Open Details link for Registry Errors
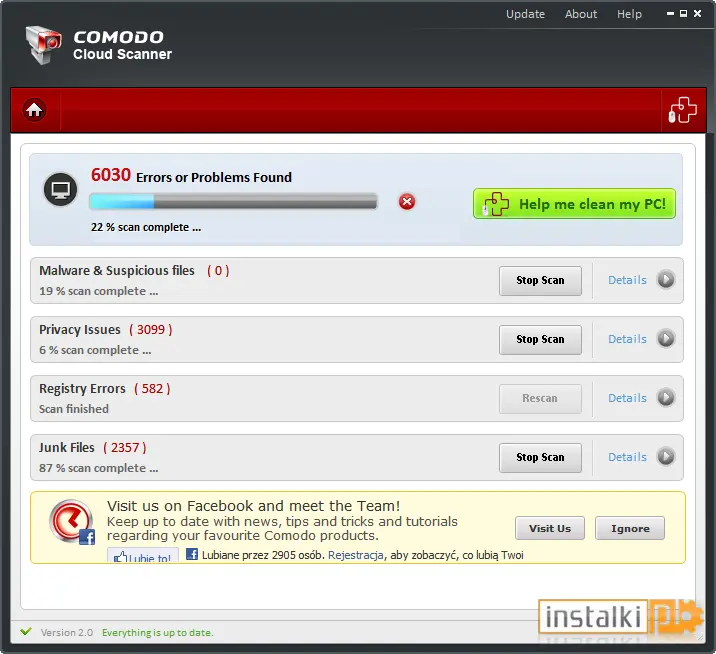Screen dimensions: 716x654 (x=627, y=398)
